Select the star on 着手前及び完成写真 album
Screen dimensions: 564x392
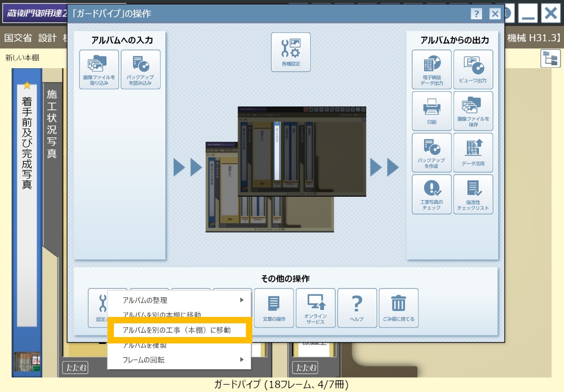pyautogui.click(x=27, y=85)
